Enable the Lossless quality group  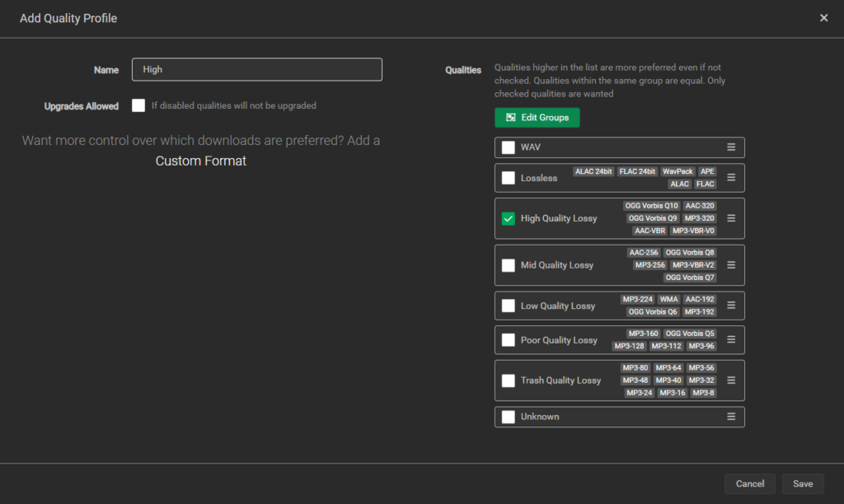point(508,177)
